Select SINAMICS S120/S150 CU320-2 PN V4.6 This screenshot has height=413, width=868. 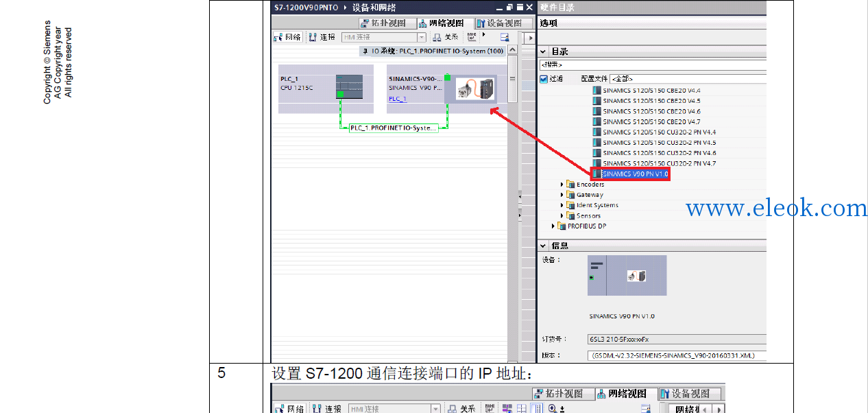pos(655,153)
